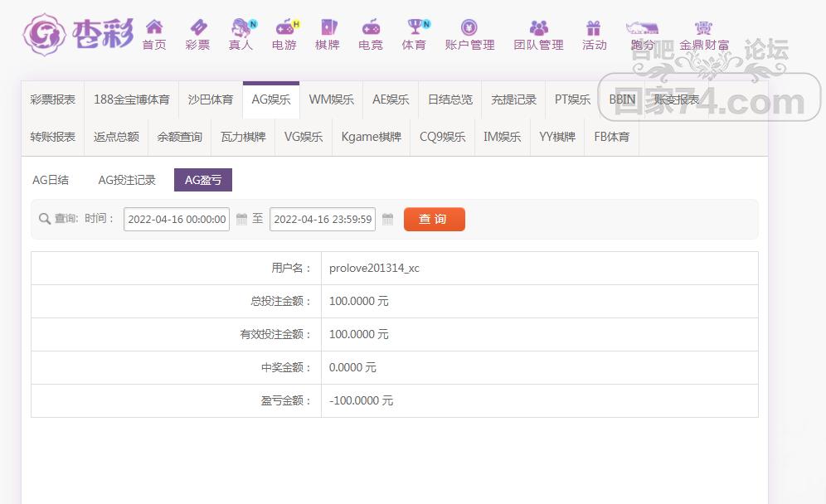Open calendar picker for start time
The height and width of the screenshot is (504, 826).
tap(241, 219)
